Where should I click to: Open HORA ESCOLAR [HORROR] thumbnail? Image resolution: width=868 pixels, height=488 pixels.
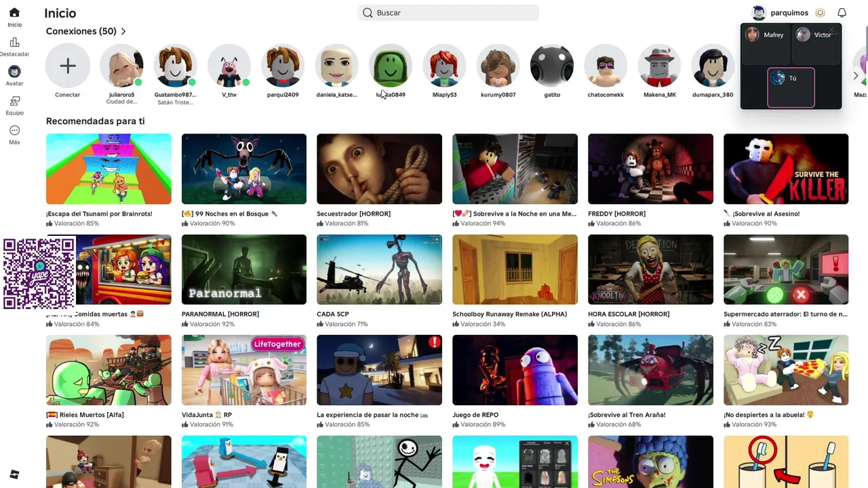(x=650, y=270)
